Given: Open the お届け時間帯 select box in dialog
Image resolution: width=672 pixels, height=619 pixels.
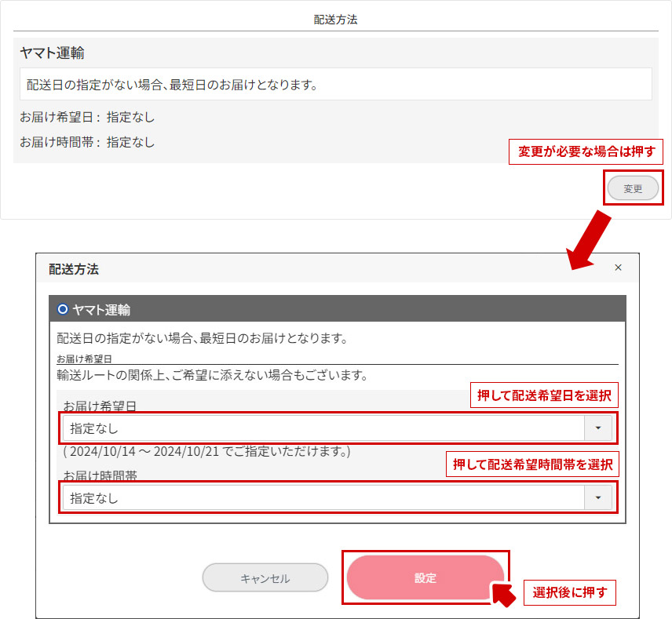Looking at the screenshot, I should click(x=323, y=497).
